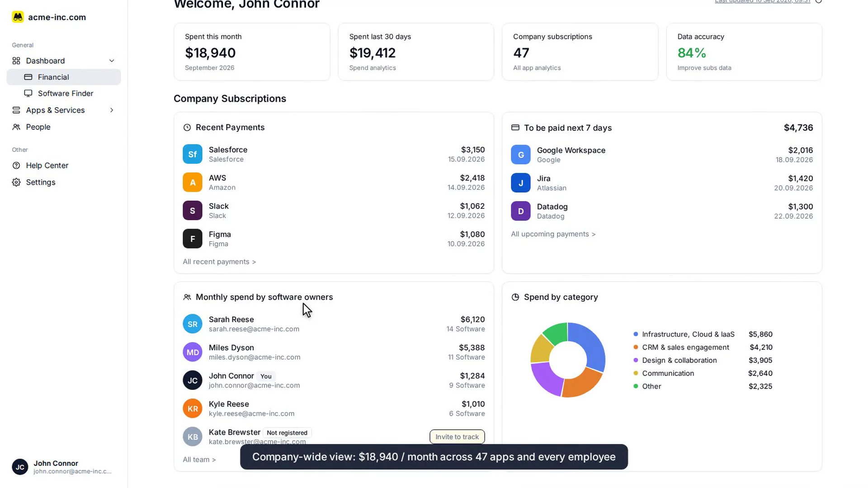
Task: Click the Slack purple app icon
Action: pos(193,211)
